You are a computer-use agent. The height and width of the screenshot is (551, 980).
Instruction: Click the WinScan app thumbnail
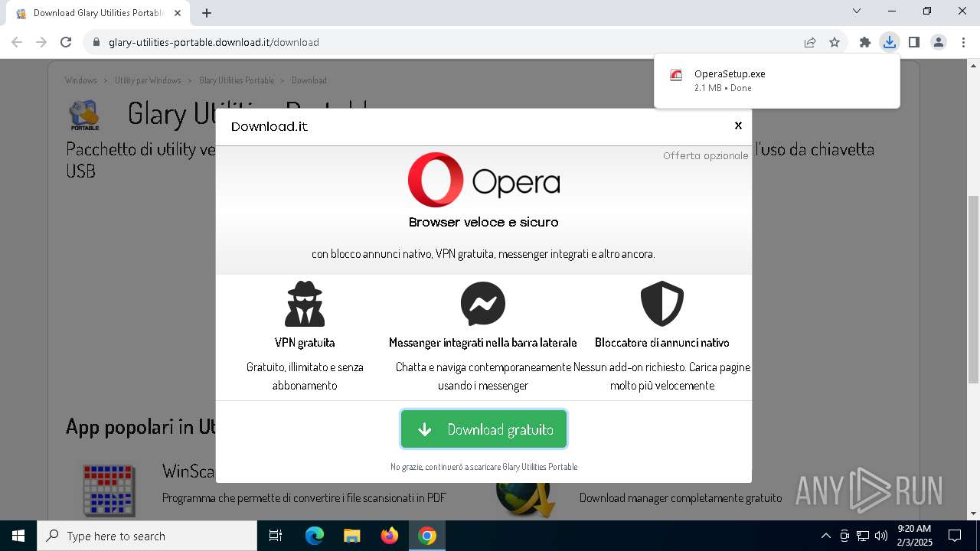(x=109, y=491)
